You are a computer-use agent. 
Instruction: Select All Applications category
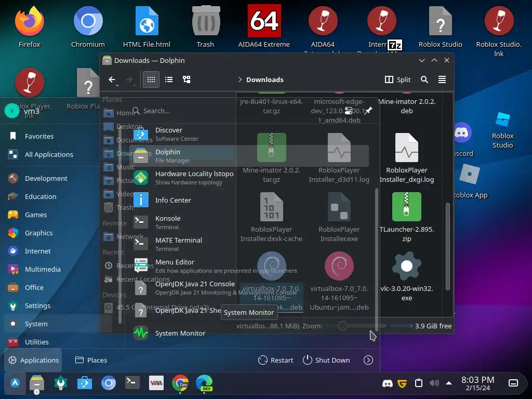coord(58,154)
